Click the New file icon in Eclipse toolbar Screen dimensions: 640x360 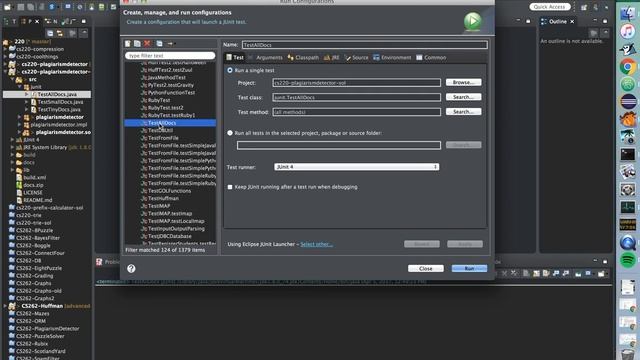point(7,7)
